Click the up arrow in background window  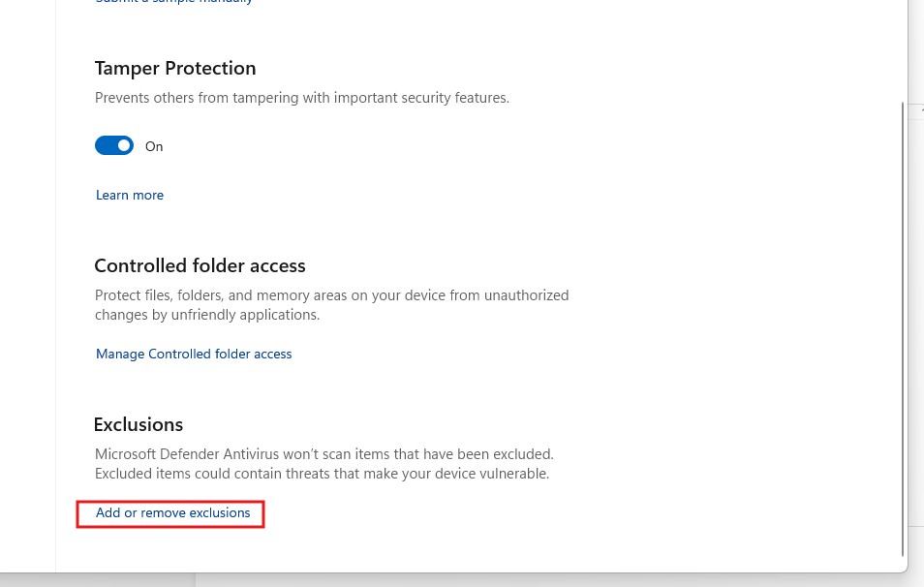(922, 109)
